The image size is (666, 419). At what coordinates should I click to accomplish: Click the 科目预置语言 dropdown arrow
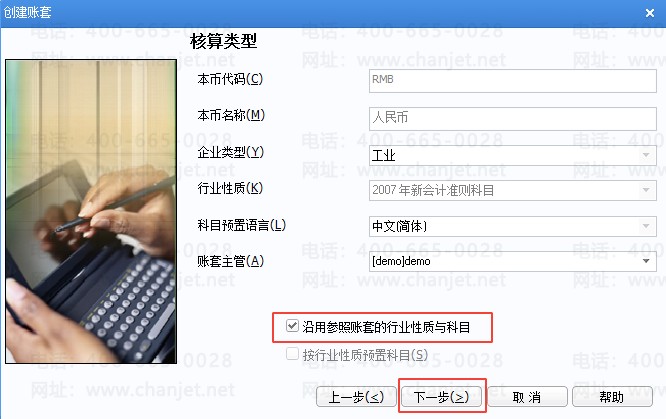point(646,226)
